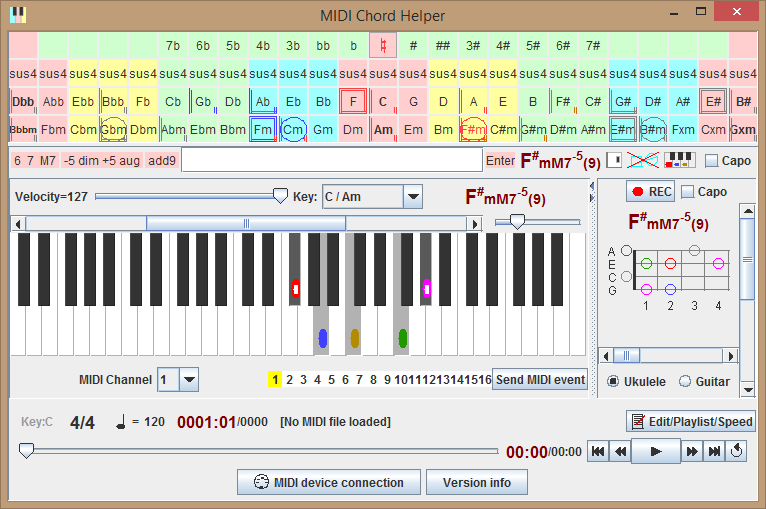The image size is (766, 509).
Task: Click the red fret dot on the E string
Action: coord(670,264)
